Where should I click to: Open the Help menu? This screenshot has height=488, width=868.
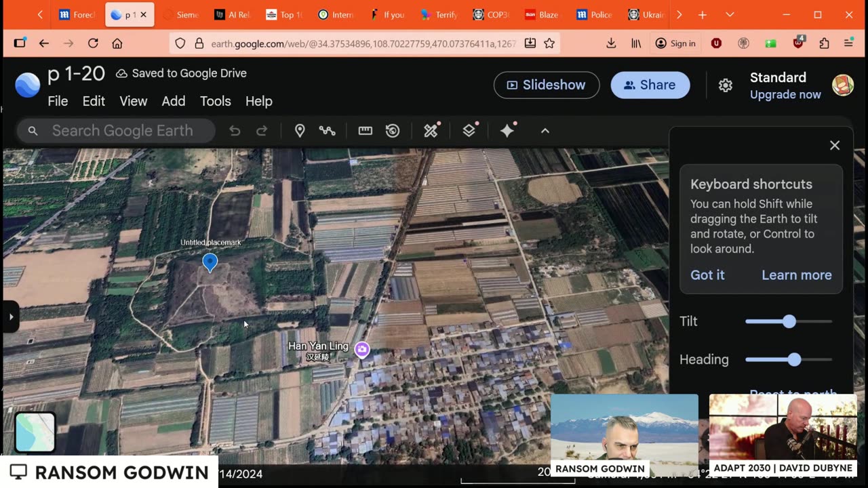click(259, 101)
